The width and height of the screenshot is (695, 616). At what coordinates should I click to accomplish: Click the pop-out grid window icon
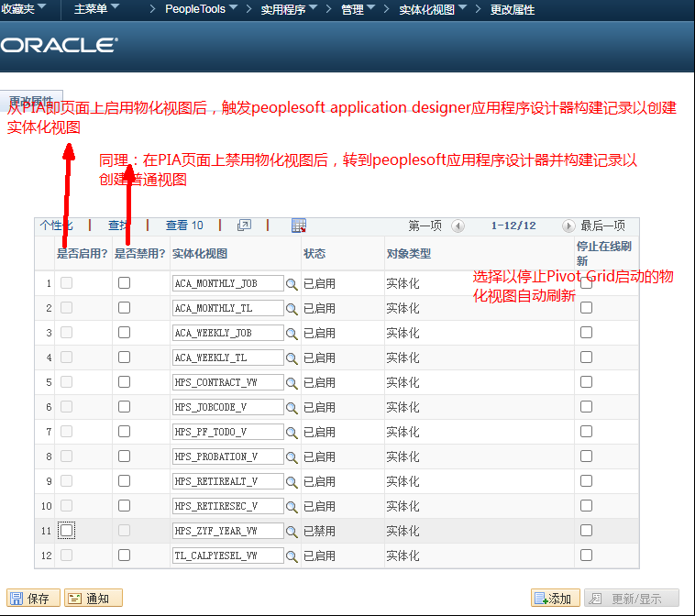[244, 225]
